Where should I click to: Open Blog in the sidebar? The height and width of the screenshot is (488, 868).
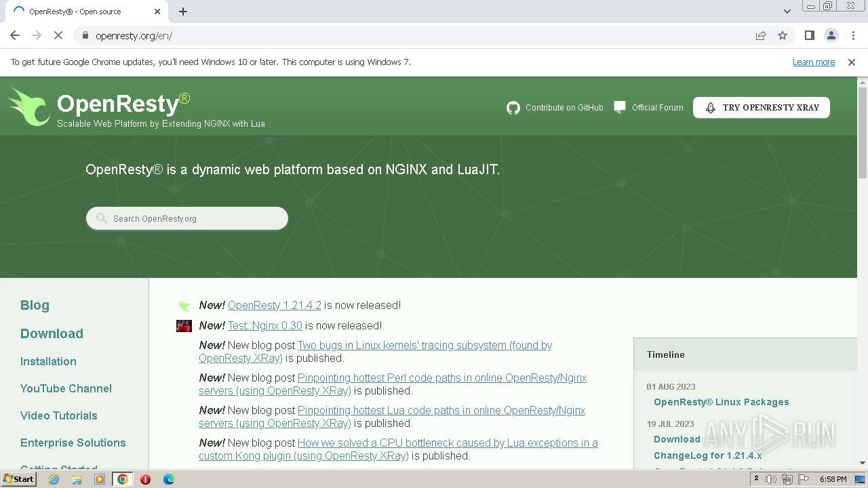click(x=35, y=305)
